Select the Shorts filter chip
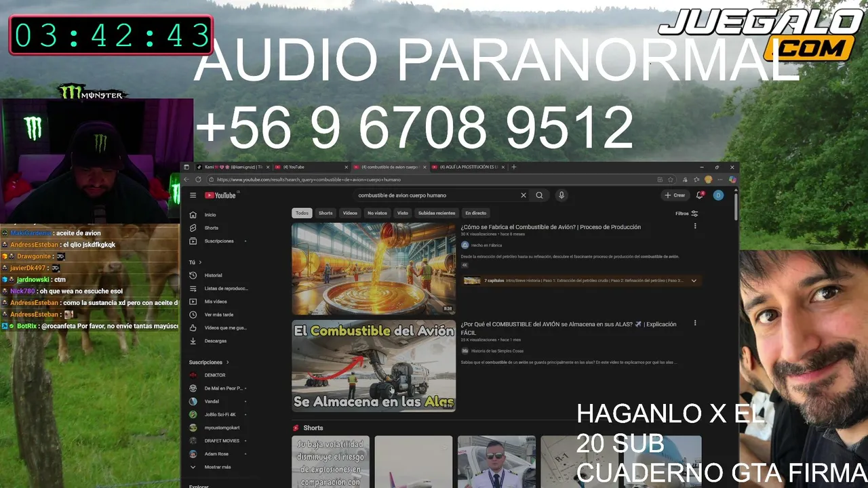Viewport: 868px width, 488px height. pos(325,213)
